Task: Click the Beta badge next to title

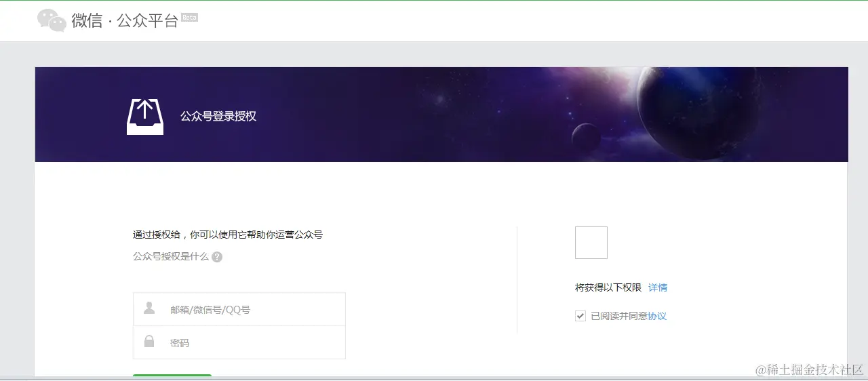Action: (189, 18)
